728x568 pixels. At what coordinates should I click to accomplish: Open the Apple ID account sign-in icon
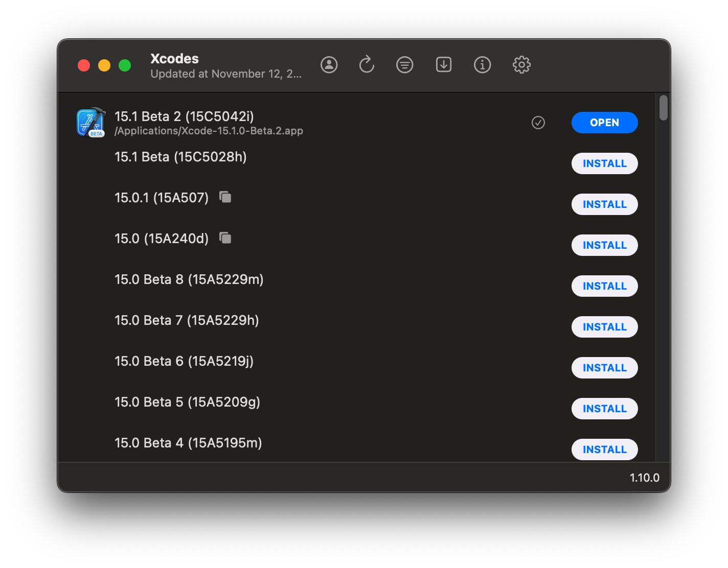coord(329,65)
